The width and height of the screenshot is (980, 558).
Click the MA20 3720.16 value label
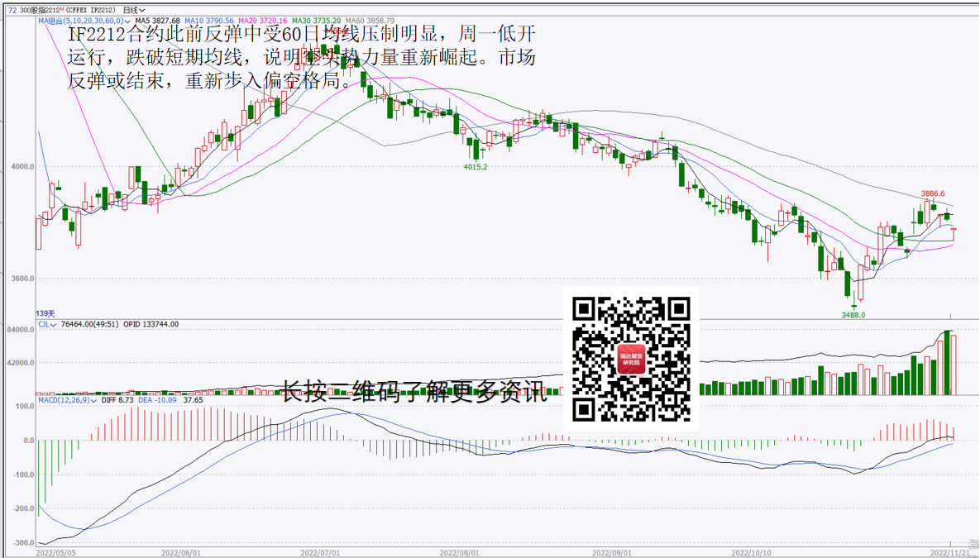262,21
